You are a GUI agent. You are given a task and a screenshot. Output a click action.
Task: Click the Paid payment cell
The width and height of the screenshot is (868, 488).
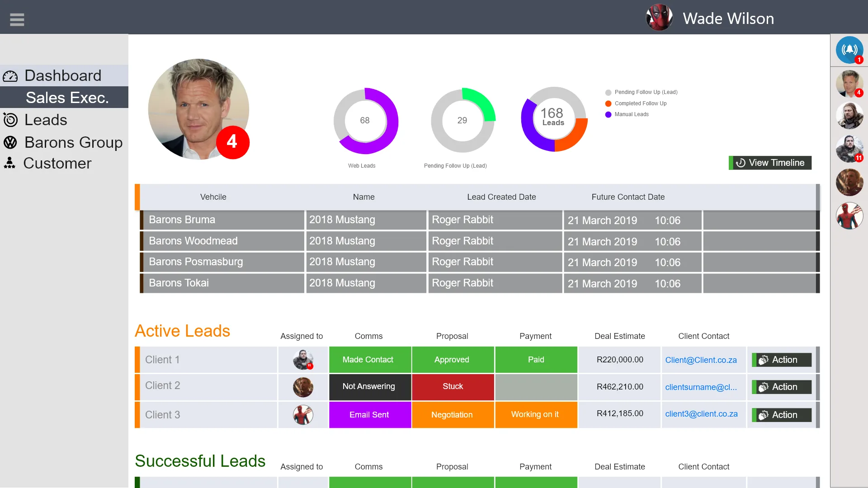536,360
